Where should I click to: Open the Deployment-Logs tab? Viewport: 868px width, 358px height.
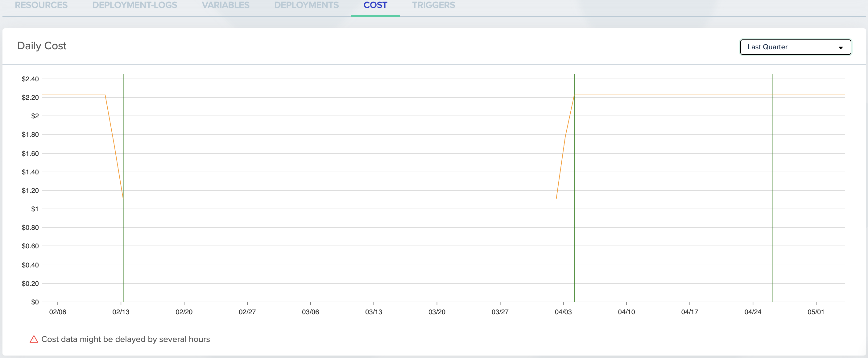pyautogui.click(x=134, y=5)
